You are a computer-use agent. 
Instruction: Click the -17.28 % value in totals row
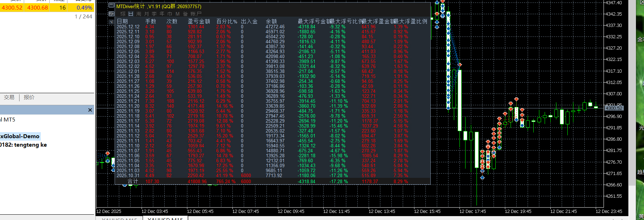339,181
